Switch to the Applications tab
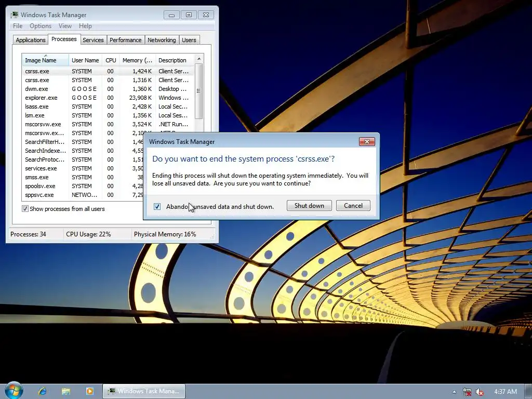 (x=31, y=40)
